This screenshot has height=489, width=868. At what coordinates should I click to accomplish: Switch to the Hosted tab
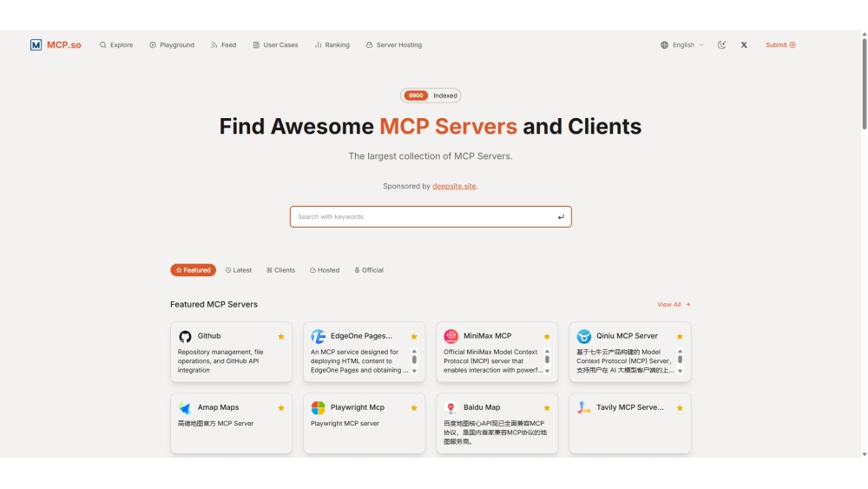pyautogui.click(x=325, y=270)
